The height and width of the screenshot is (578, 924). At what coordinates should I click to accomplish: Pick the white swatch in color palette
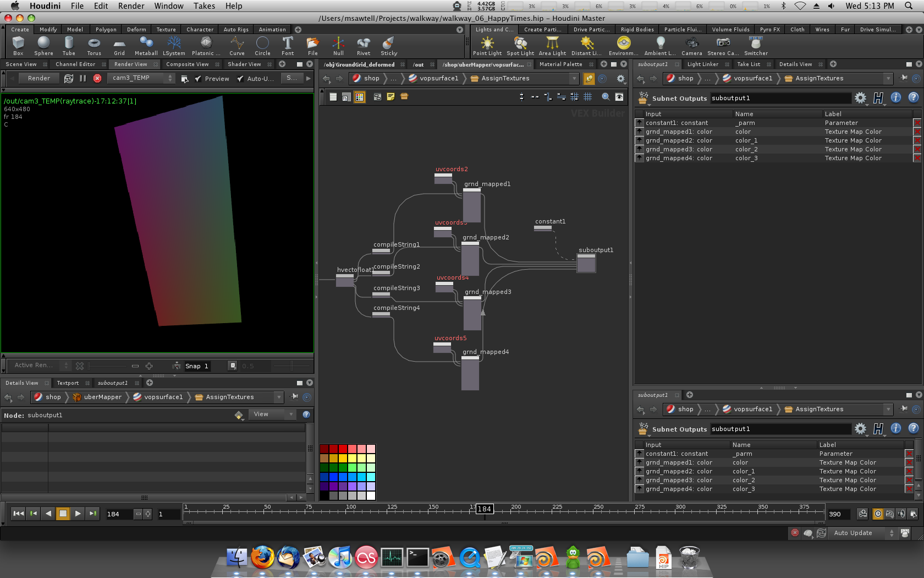(371, 495)
